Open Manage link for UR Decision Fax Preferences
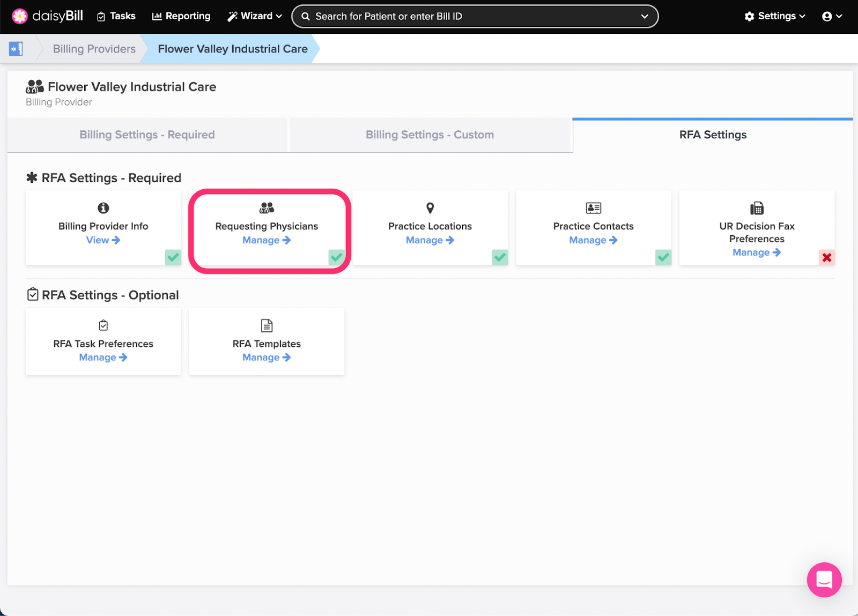Image resolution: width=858 pixels, height=616 pixels. [757, 253]
